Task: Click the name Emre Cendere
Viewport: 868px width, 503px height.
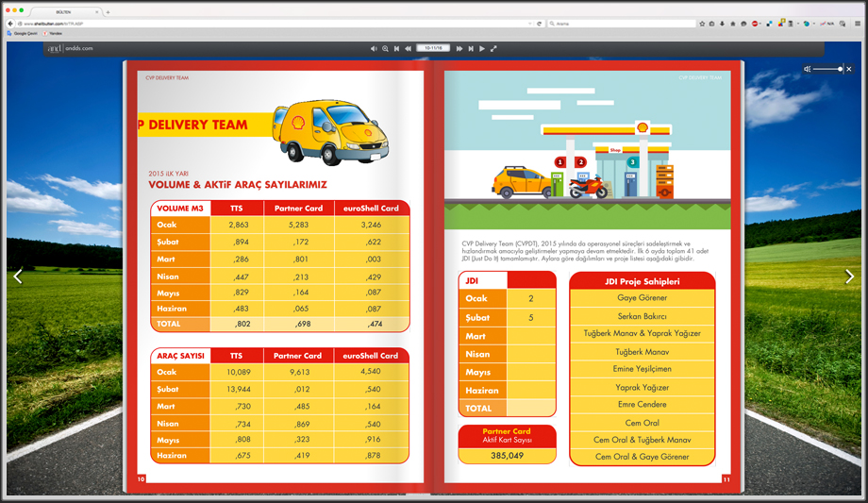Action: 643,405
